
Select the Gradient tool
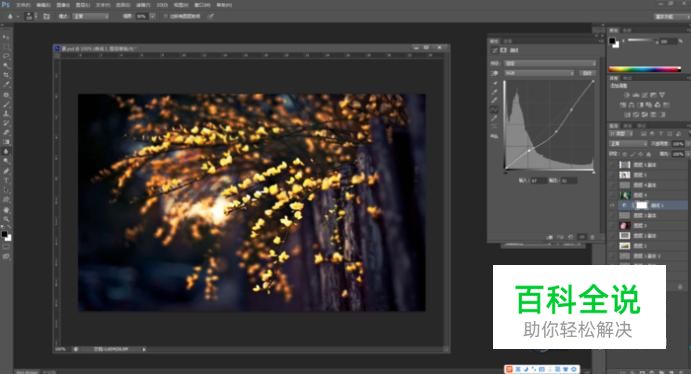pos(6,142)
